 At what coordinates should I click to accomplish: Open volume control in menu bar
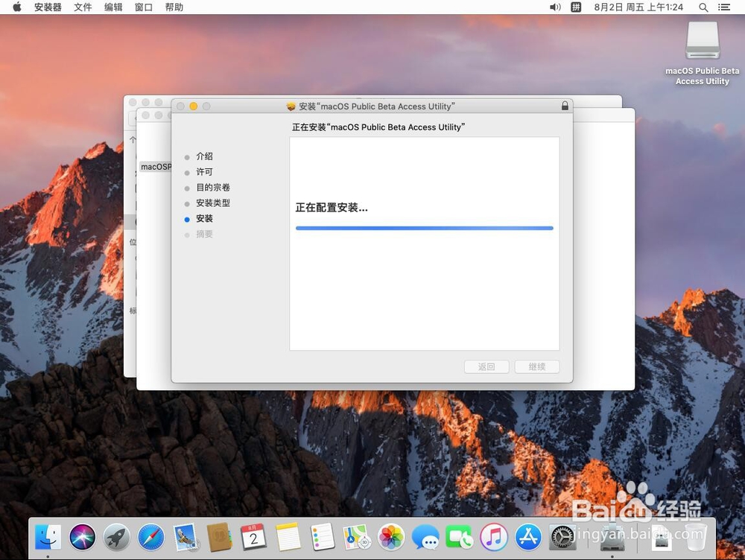click(555, 7)
